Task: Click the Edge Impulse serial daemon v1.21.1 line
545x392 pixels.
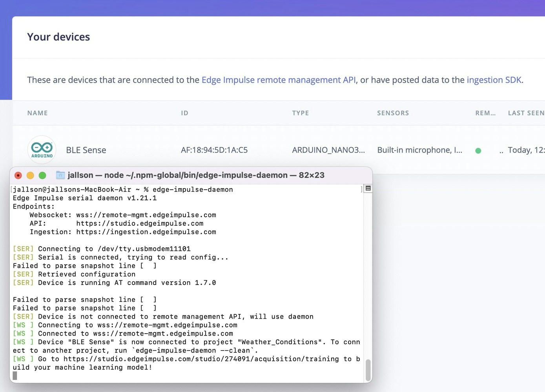Action: click(85, 198)
